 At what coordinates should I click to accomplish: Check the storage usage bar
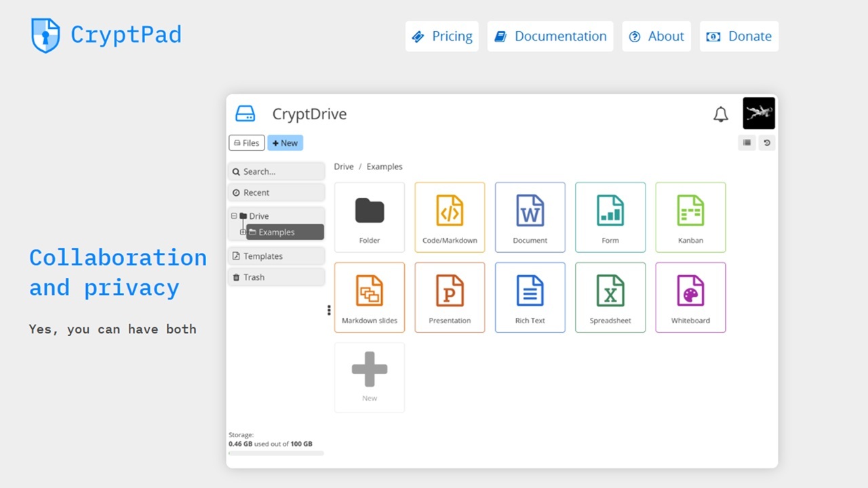click(276, 453)
